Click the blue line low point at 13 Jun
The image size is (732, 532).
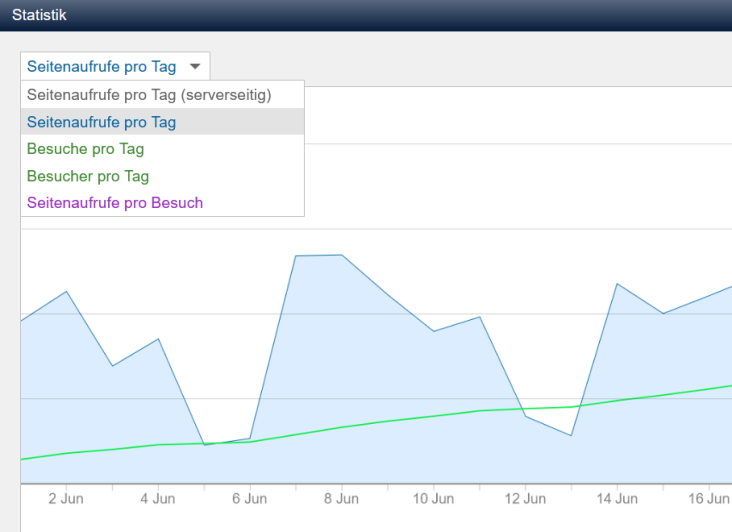(x=571, y=435)
